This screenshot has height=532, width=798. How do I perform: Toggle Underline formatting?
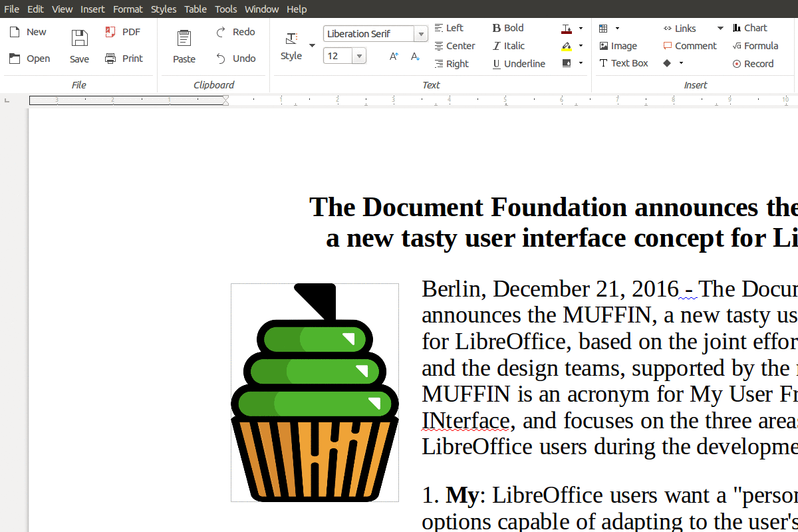point(519,64)
